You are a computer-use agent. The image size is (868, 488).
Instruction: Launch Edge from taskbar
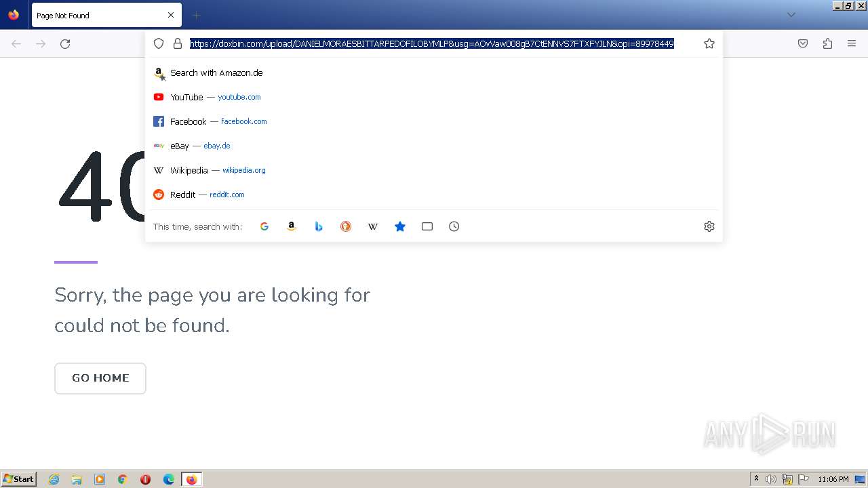point(169,479)
